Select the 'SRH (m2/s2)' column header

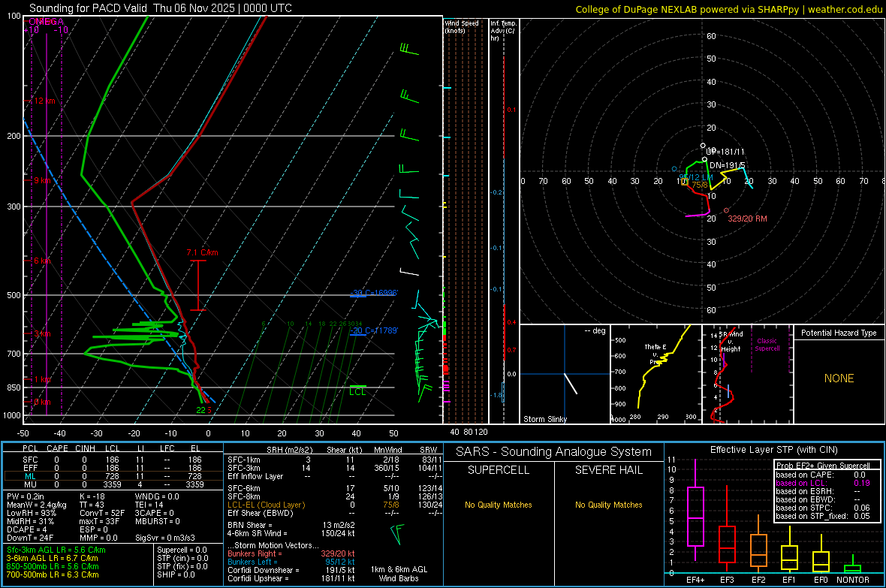(289, 450)
